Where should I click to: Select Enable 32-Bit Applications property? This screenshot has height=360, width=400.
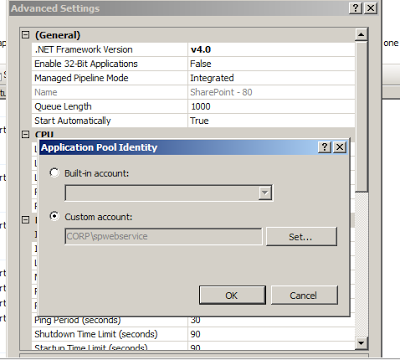tap(86, 64)
